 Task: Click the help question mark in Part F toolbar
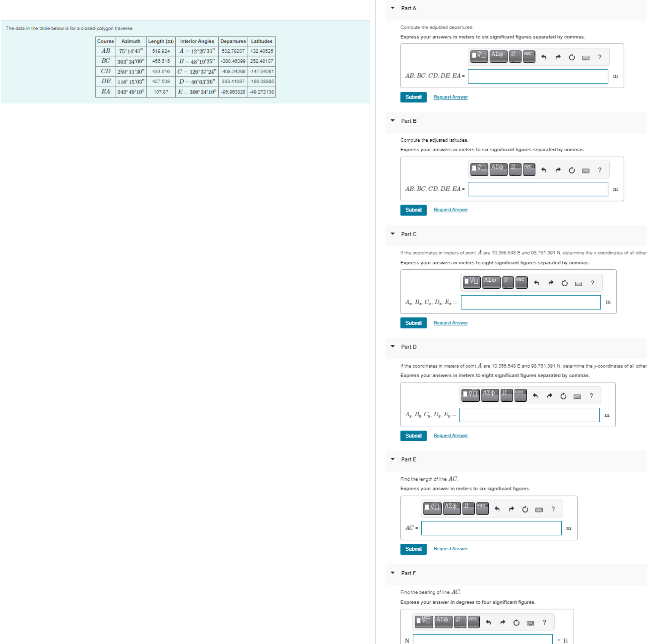click(544, 622)
